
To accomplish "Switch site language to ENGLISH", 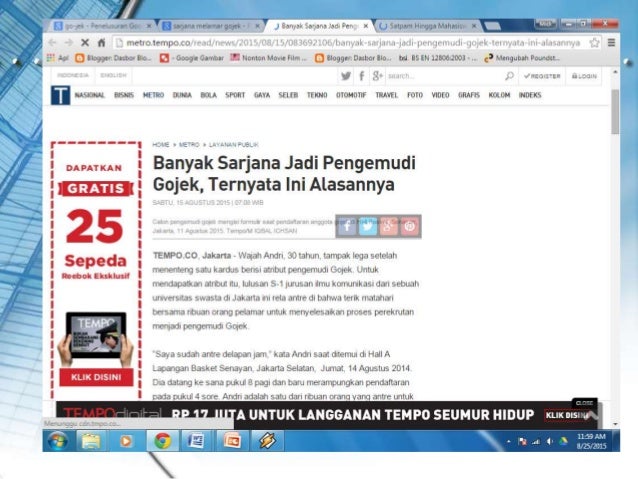I will 114,75.
